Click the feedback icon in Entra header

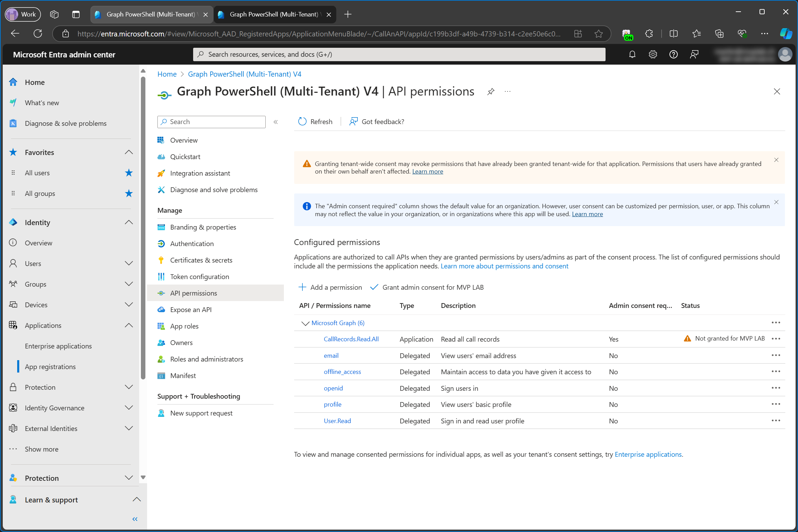coord(694,54)
